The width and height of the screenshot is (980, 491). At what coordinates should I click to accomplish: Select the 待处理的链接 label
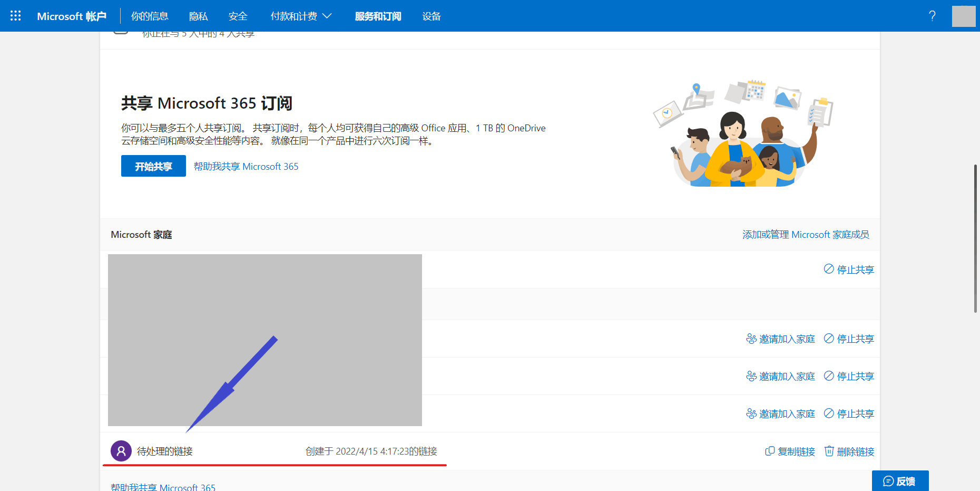coord(165,451)
